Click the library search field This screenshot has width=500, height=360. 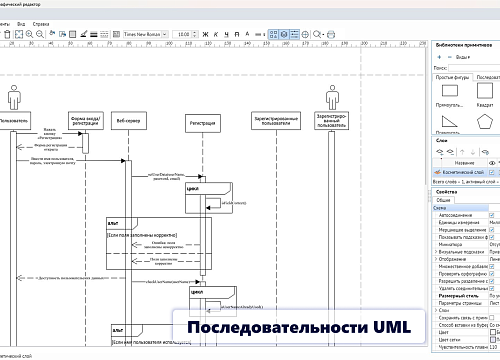[x=474, y=68]
